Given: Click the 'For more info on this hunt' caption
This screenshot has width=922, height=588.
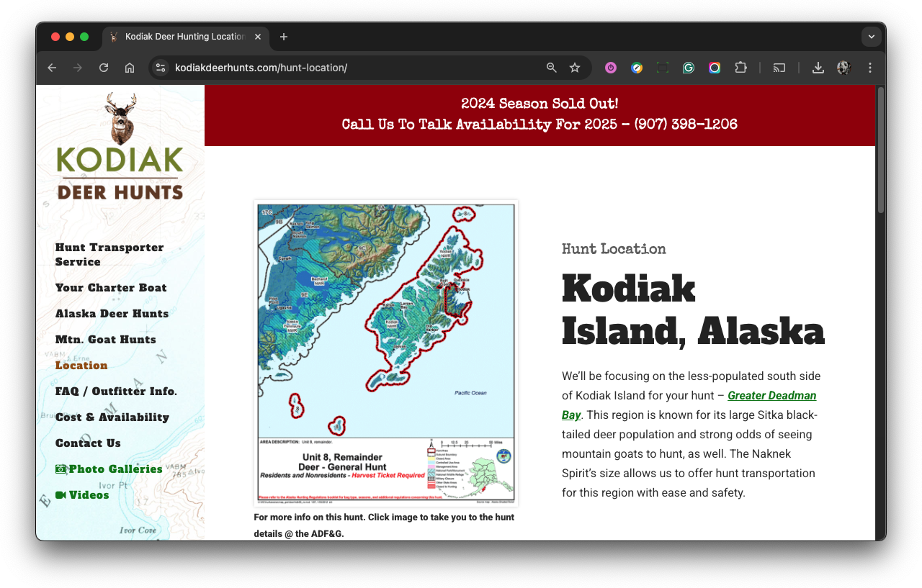Looking at the screenshot, I should [384, 525].
